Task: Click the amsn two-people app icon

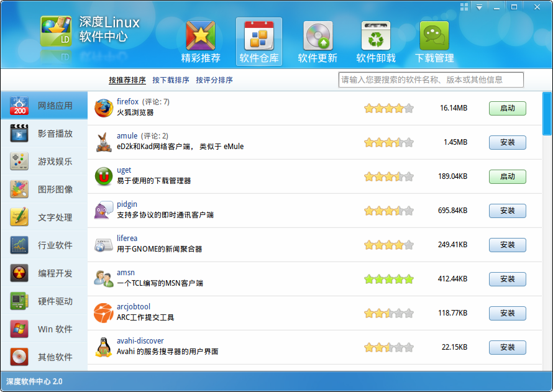Action: click(104, 278)
